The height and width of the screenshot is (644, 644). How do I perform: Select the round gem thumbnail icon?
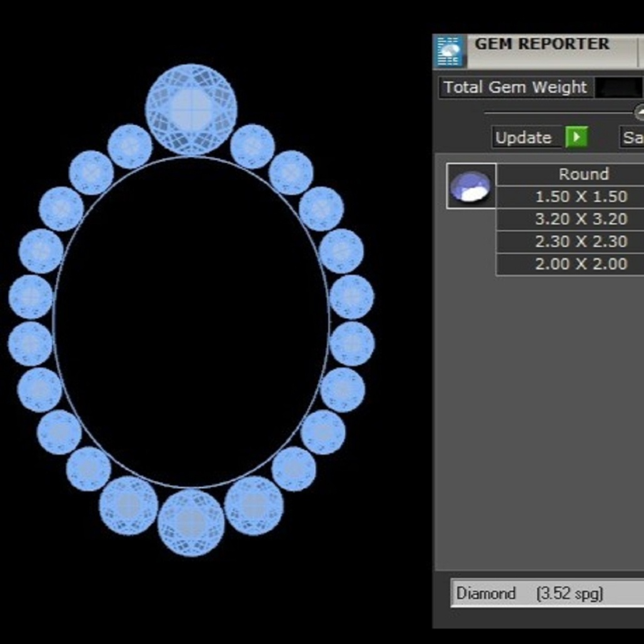(471, 186)
